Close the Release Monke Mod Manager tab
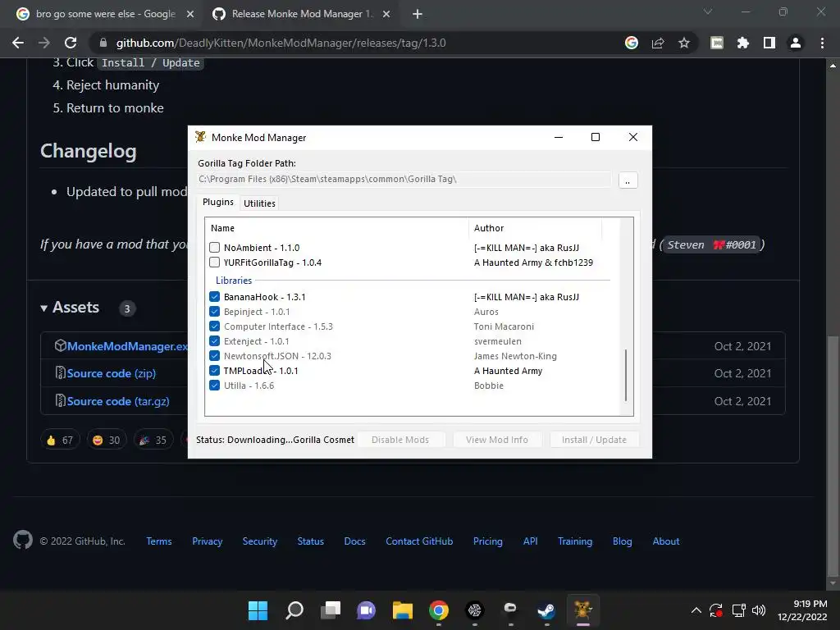The height and width of the screenshot is (630, 840). pos(386,15)
